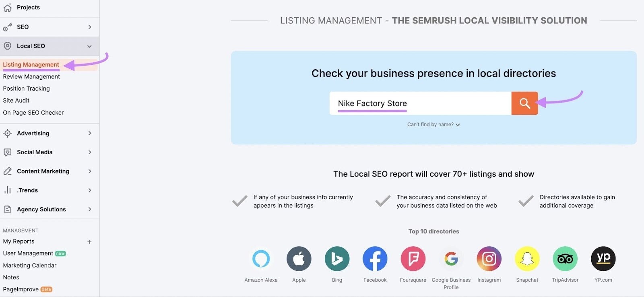The height and width of the screenshot is (297, 644).
Task: Select the Foursquare directory icon
Action: click(413, 259)
